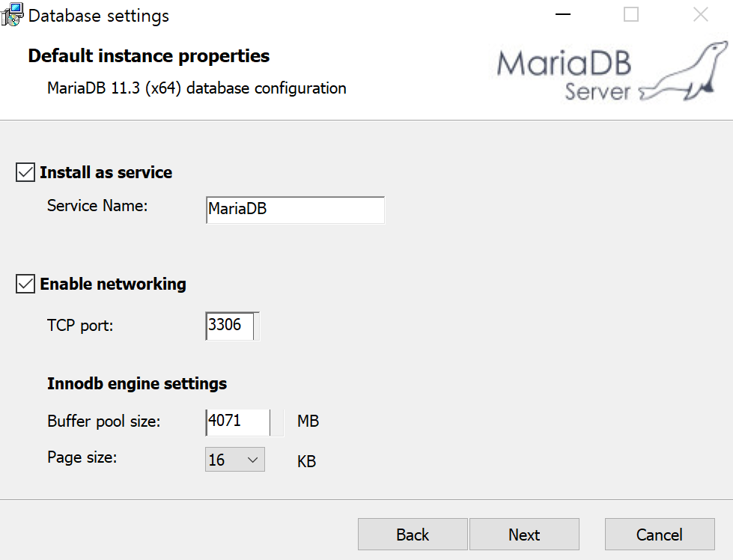This screenshot has width=733, height=560.
Task: Click the Page size: label
Action: pyautogui.click(x=82, y=457)
